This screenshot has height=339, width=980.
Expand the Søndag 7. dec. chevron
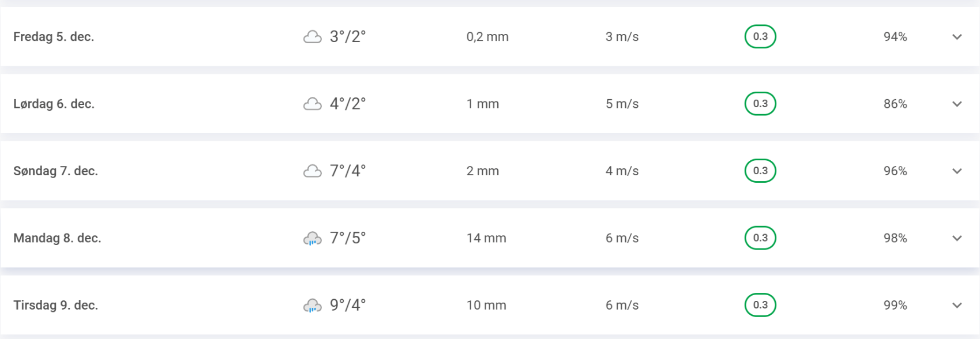pyautogui.click(x=957, y=171)
